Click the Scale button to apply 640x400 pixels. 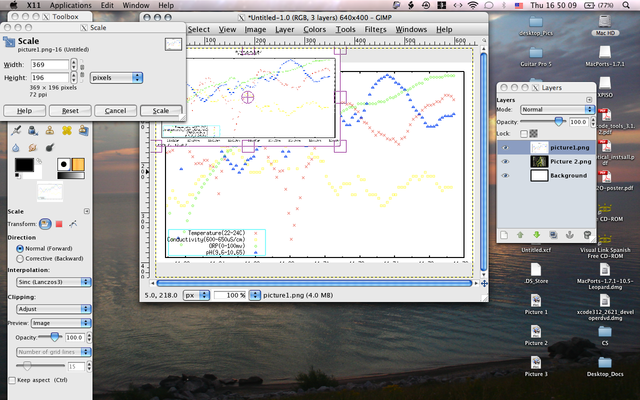click(x=161, y=111)
